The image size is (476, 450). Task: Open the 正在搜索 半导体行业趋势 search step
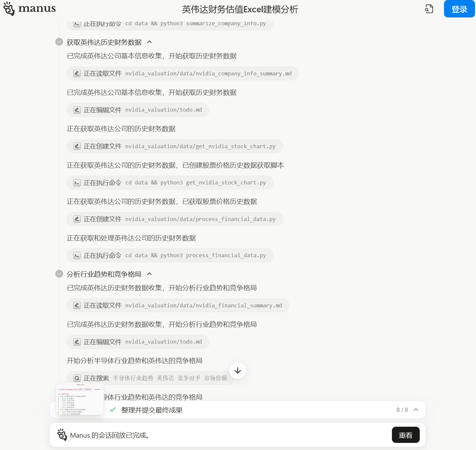[151, 378]
